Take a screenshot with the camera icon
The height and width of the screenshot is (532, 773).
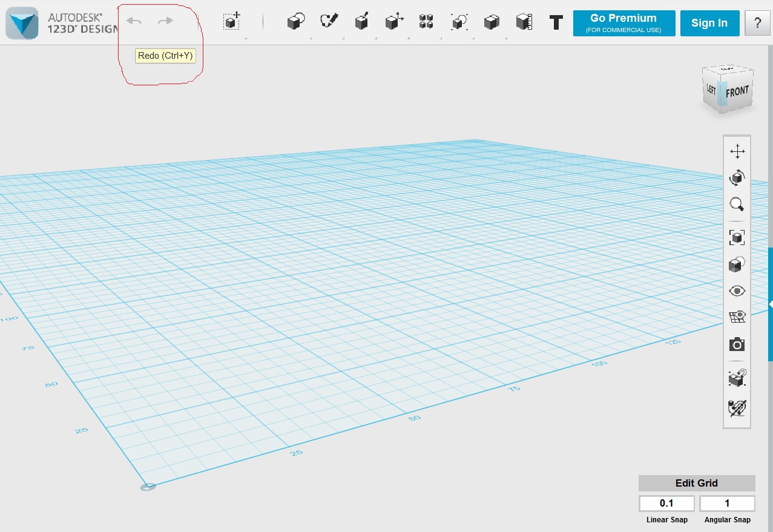click(x=737, y=345)
